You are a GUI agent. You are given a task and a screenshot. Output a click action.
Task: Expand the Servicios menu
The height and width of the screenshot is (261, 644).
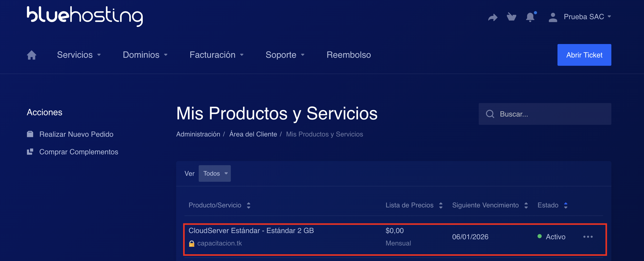pyautogui.click(x=79, y=55)
